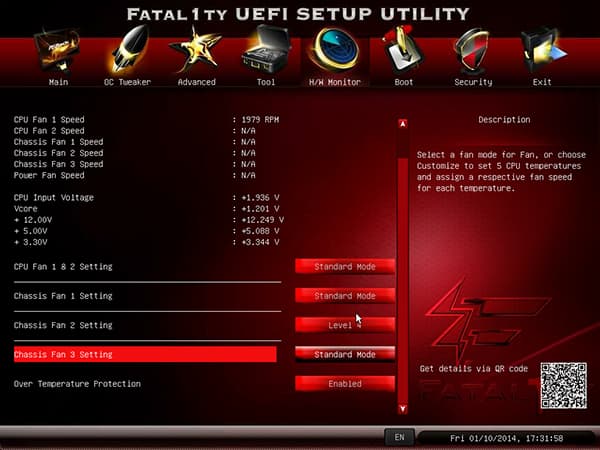Click the CPU Fan 2 Speed label
This screenshot has height=450, width=600.
pos(49,130)
